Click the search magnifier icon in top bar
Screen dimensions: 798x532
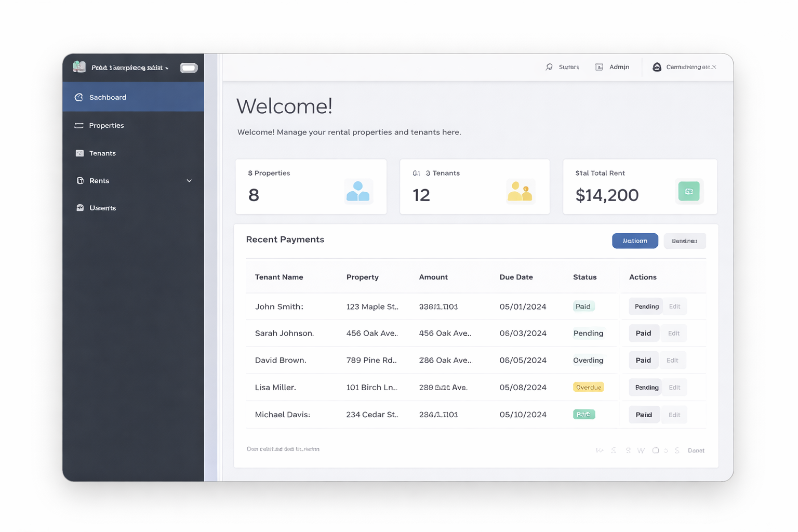[x=549, y=67]
